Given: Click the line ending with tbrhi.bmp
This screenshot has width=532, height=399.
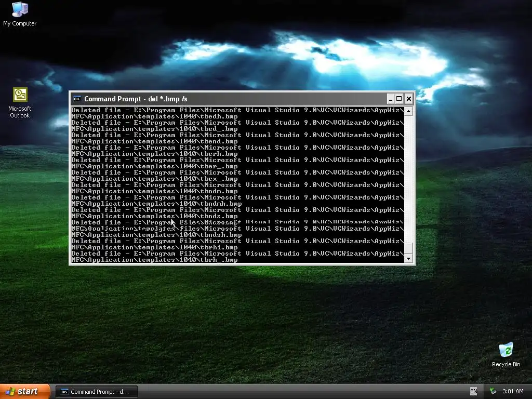Looking at the screenshot, I should pyautogui.click(x=154, y=247).
